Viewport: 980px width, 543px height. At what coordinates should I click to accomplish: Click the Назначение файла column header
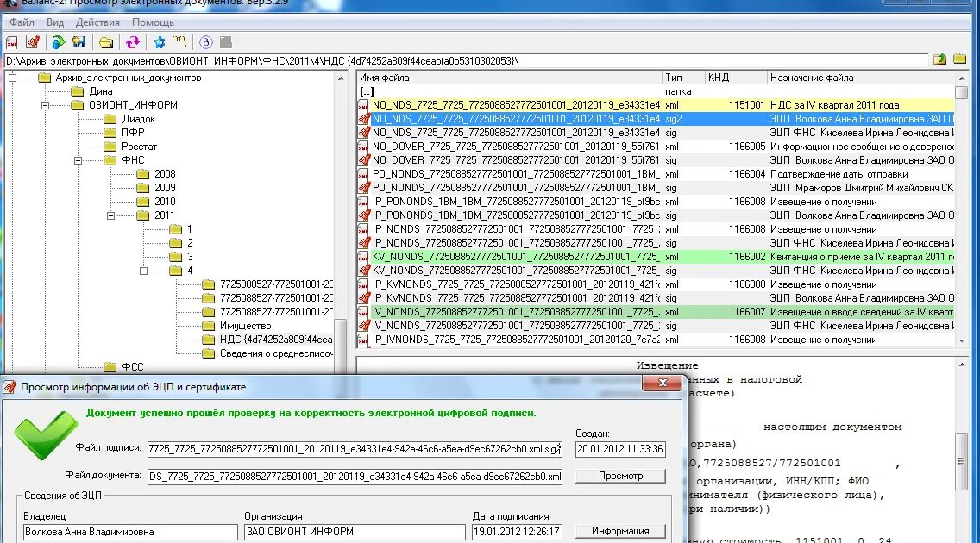coord(861,78)
